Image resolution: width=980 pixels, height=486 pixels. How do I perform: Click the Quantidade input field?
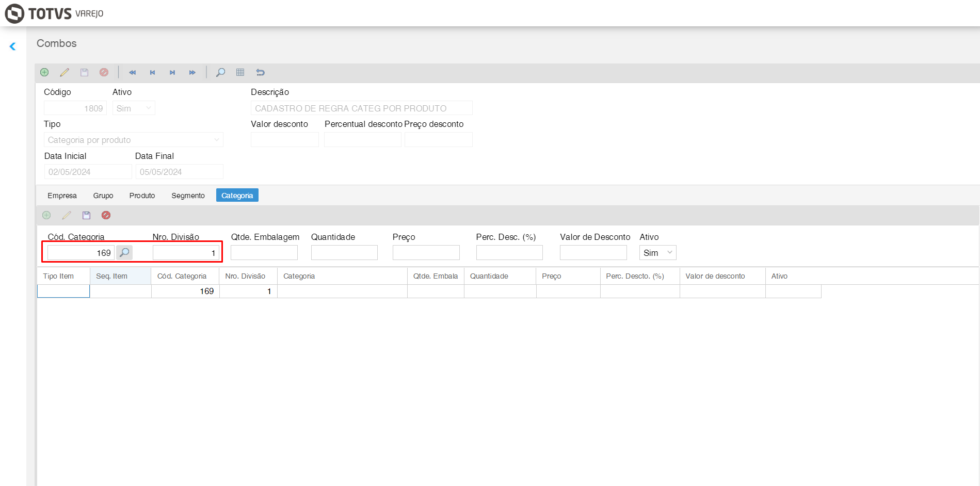pyautogui.click(x=344, y=253)
